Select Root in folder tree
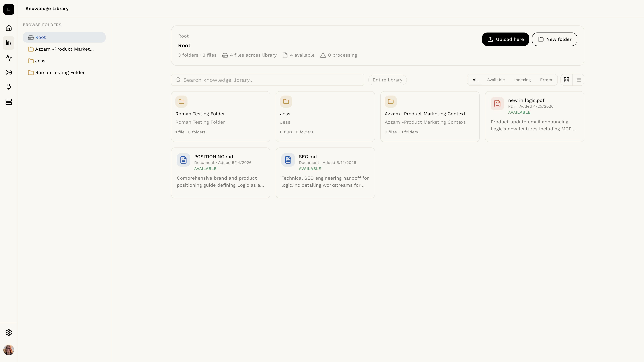644x362 pixels. coord(64,37)
